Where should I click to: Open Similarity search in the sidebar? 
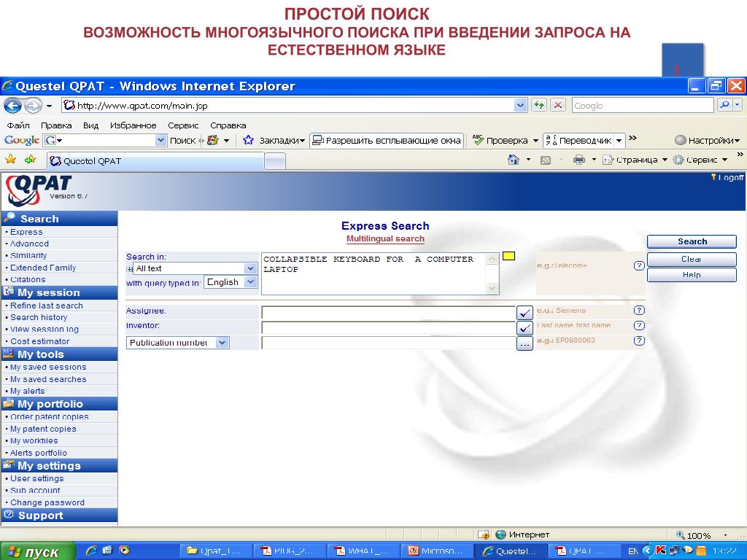pos(28,255)
